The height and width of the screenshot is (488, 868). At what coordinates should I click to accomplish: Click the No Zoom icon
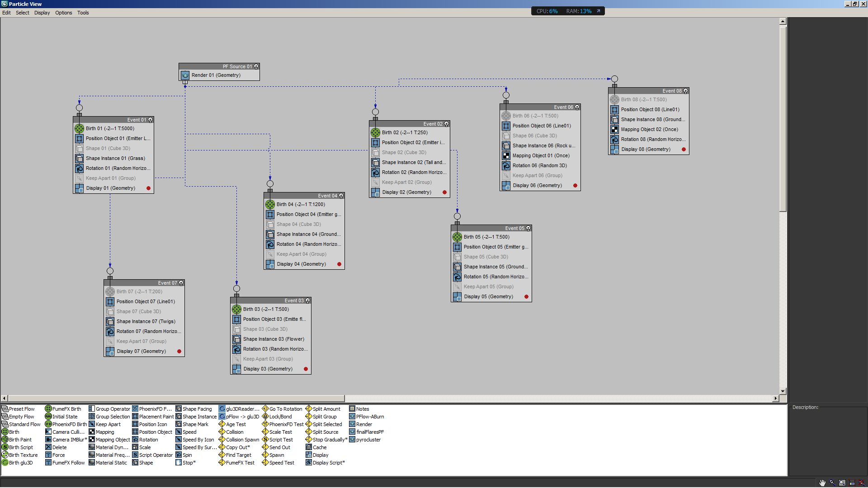pos(862,483)
